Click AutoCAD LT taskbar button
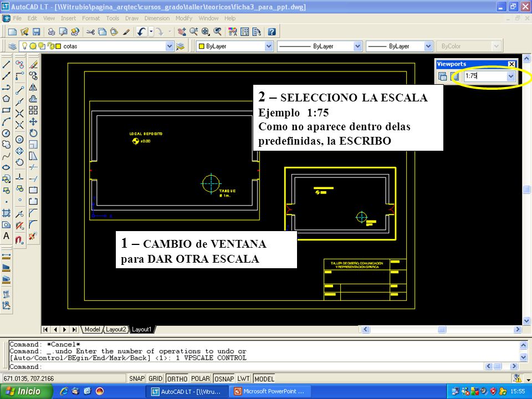The height and width of the screenshot is (399, 532). (187, 392)
